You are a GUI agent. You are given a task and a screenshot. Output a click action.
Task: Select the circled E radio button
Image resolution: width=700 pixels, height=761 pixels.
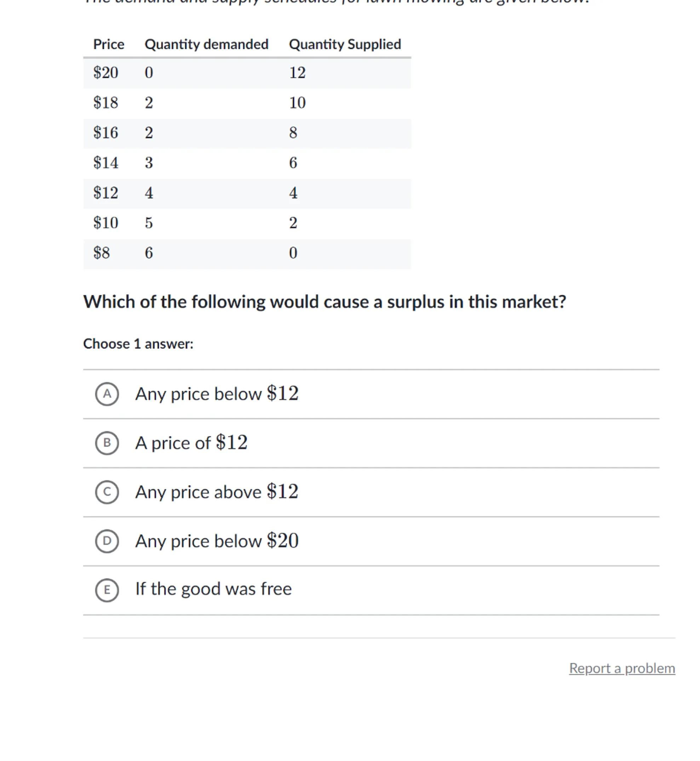[107, 590]
